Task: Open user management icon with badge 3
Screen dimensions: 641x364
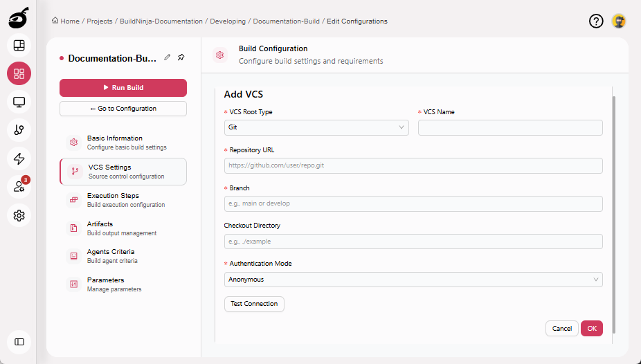Action: tap(19, 187)
